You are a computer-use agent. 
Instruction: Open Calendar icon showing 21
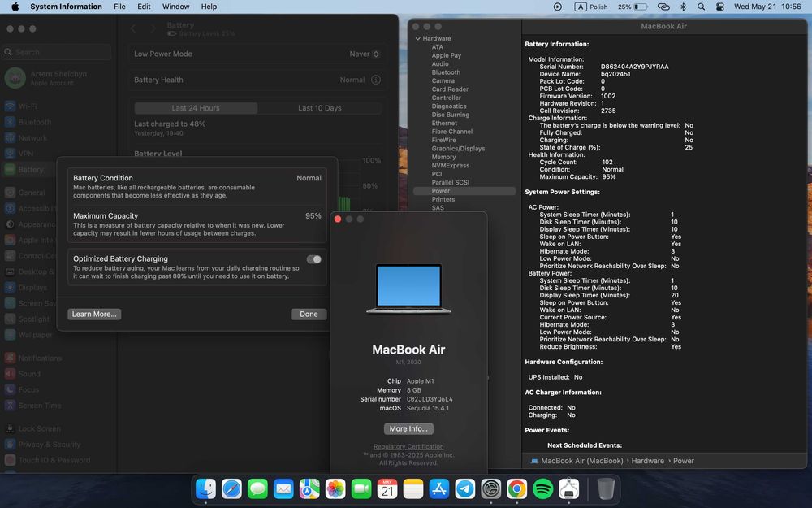pyautogui.click(x=387, y=488)
